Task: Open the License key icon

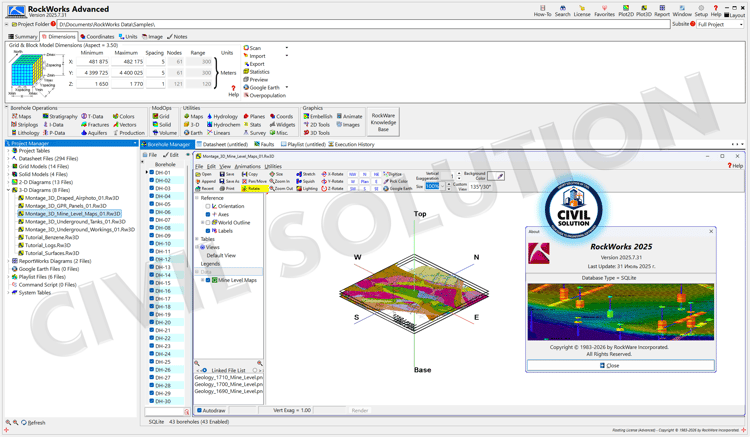Action: point(582,11)
